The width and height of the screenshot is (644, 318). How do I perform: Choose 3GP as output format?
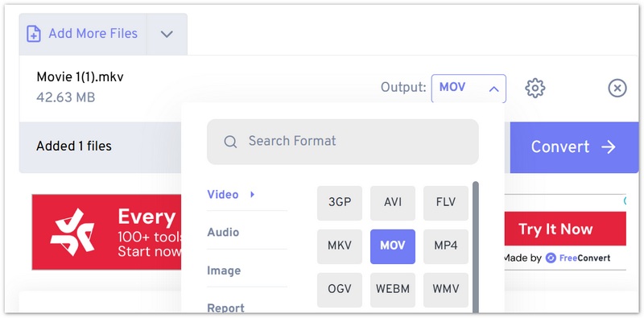340,203
